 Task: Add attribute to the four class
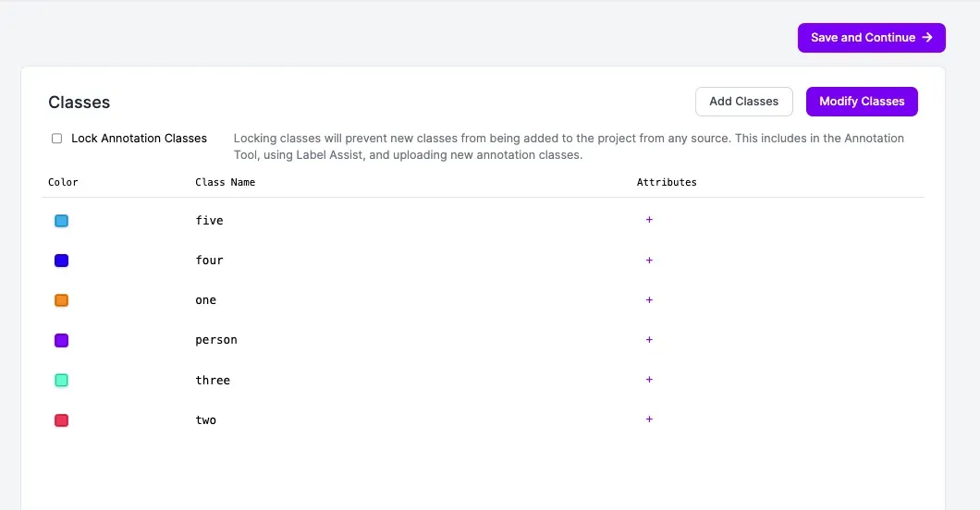pyautogui.click(x=649, y=261)
